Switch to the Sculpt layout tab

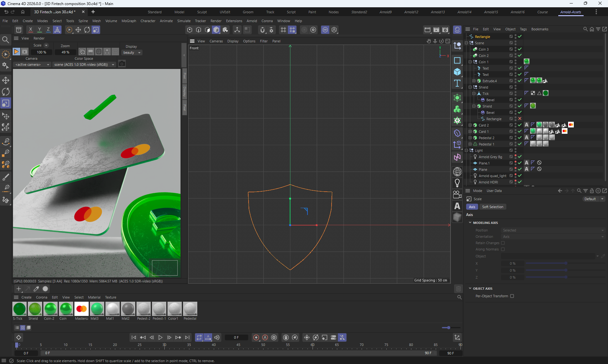click(202, 12)
